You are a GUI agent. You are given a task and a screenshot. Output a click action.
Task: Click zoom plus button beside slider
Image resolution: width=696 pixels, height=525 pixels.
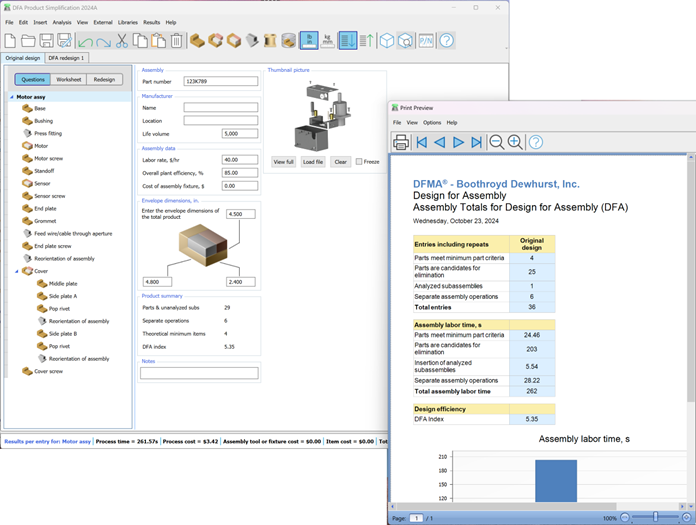(686, 517)
